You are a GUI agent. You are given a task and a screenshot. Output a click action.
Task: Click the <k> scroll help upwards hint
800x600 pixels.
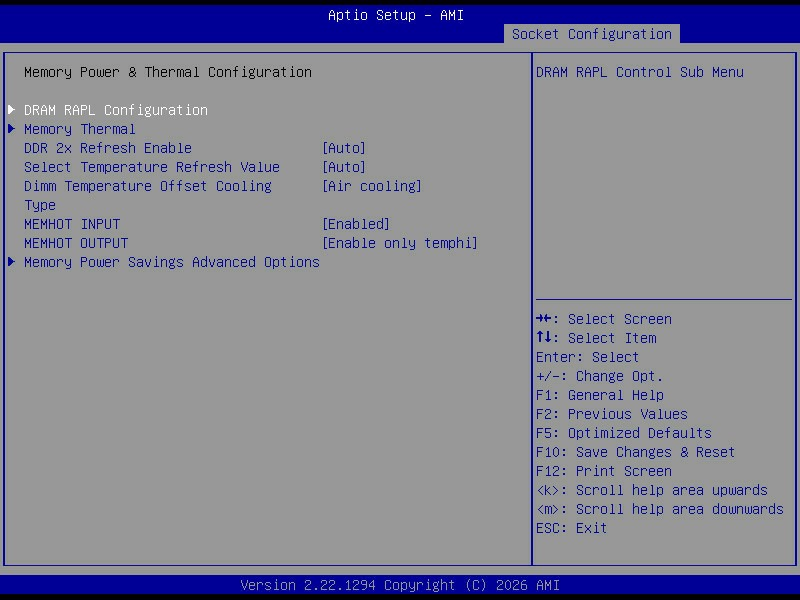(x=652, y=490)
